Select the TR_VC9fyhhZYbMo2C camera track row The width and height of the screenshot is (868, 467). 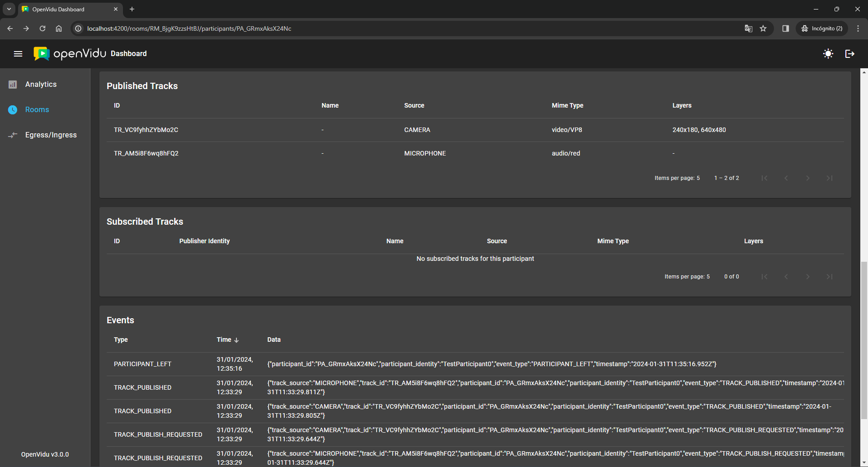(x=475, y=130)
